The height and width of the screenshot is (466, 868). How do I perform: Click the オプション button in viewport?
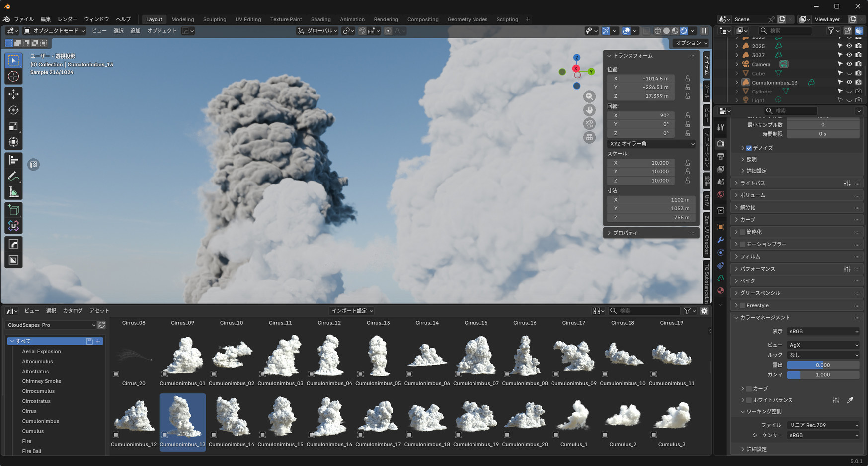tap(691, 43)
